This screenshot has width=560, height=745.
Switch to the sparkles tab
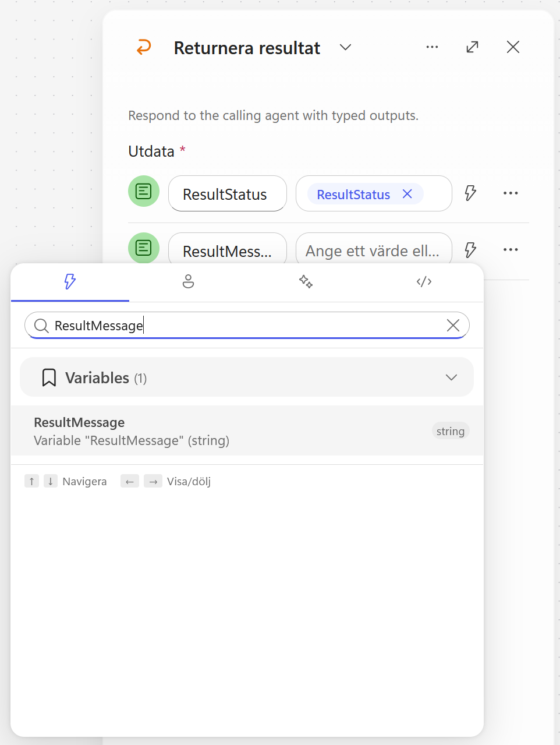pyautogui.click(x=306, y=282)
